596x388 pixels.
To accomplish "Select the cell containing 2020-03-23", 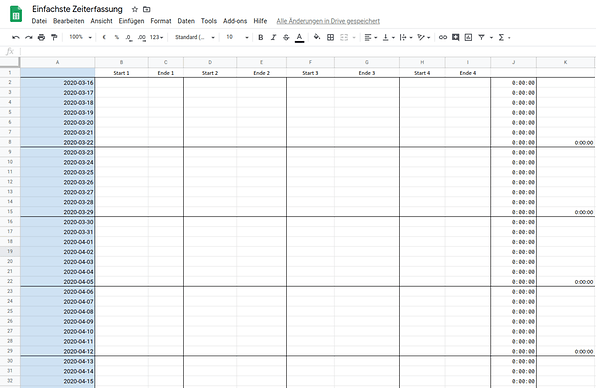I will (x=57, y=152).
